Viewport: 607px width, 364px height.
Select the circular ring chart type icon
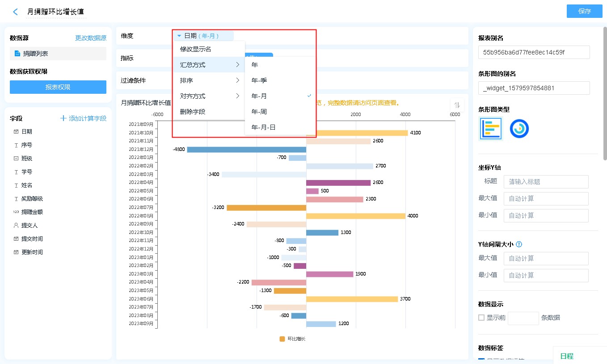pyautogui.click(x=519, y=129)
